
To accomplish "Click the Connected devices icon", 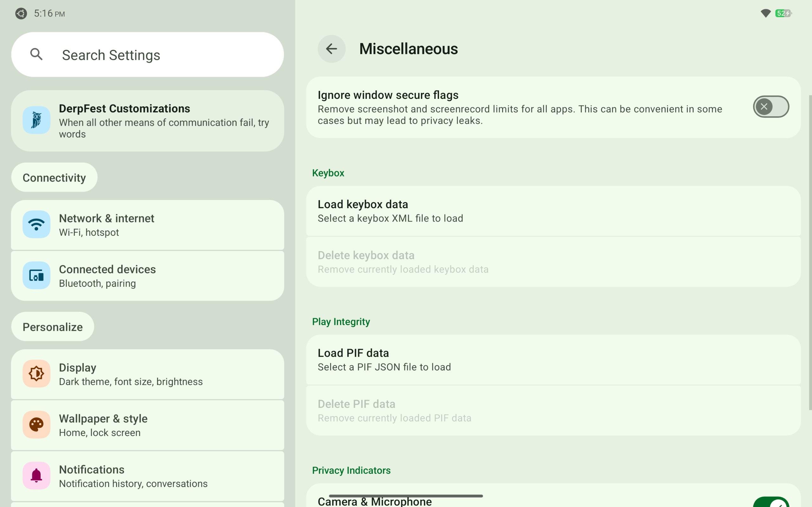I will [x=36, y=275].
